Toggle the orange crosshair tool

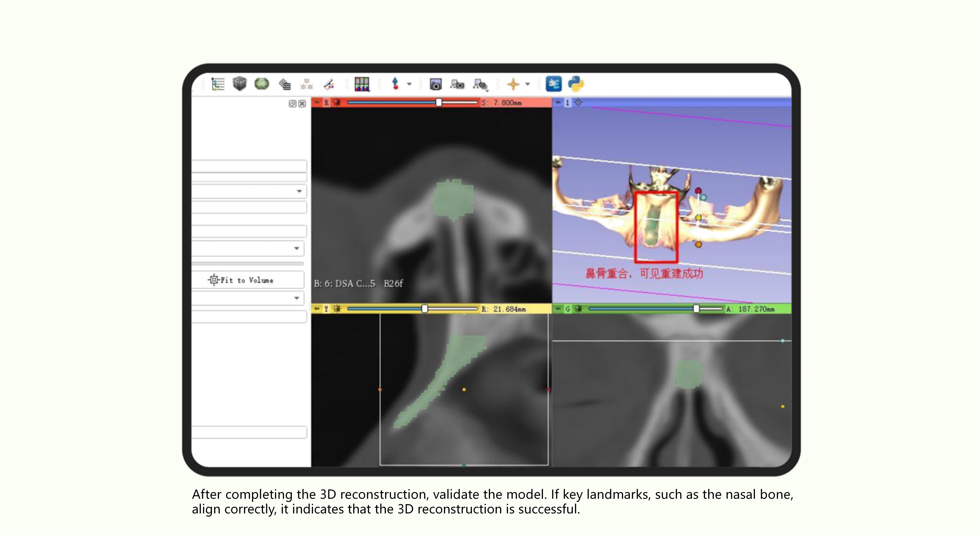[513, 84]
